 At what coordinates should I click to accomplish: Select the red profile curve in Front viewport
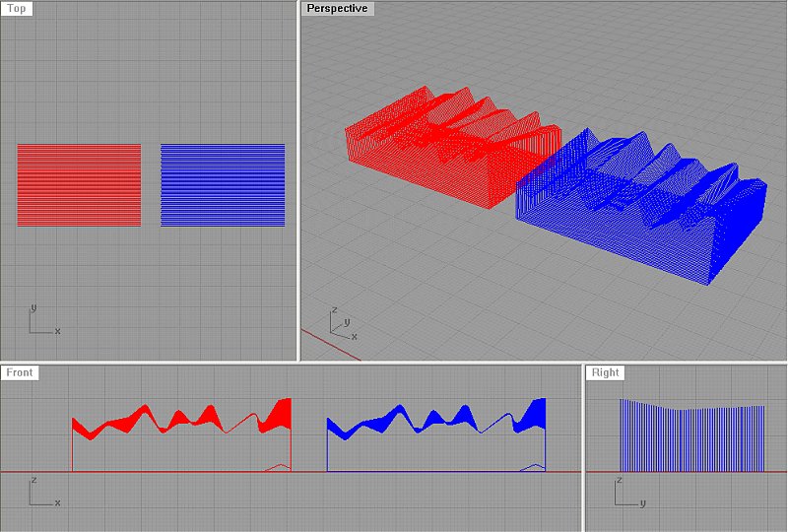181,434
